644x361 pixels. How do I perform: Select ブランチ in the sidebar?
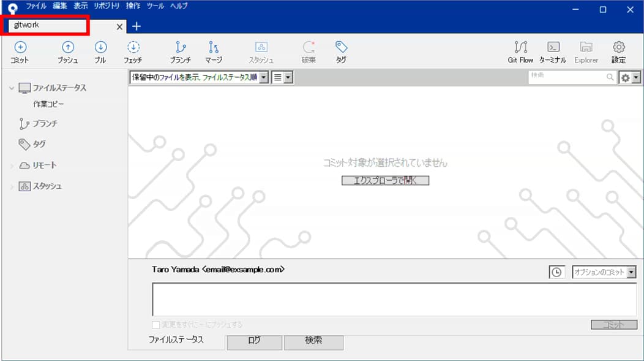[x=45, y=123]
